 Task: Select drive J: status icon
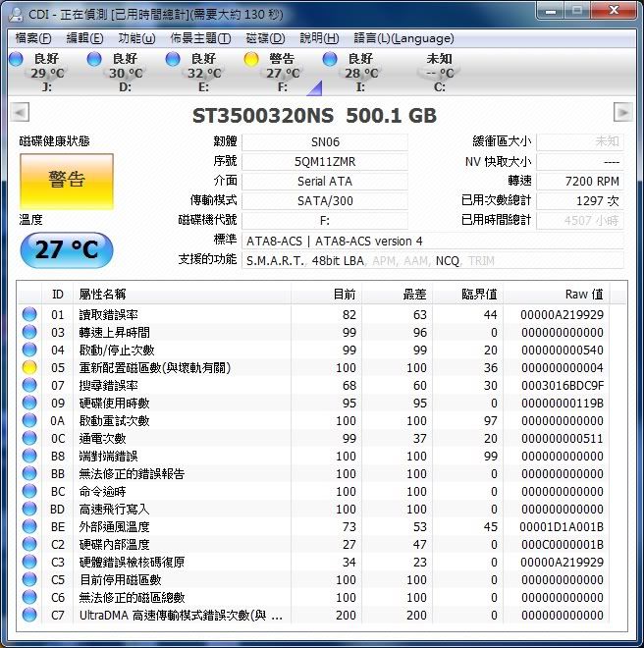[16, 60]
